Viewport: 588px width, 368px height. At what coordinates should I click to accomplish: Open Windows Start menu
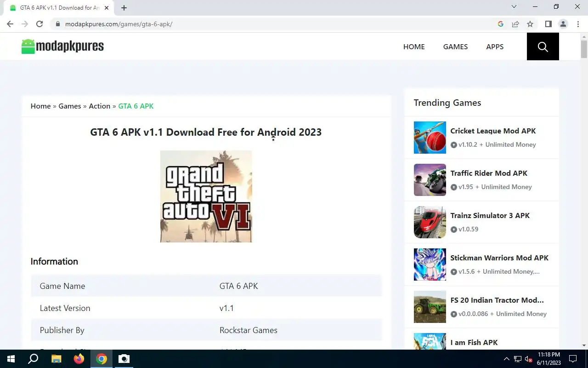pos(11,359)
